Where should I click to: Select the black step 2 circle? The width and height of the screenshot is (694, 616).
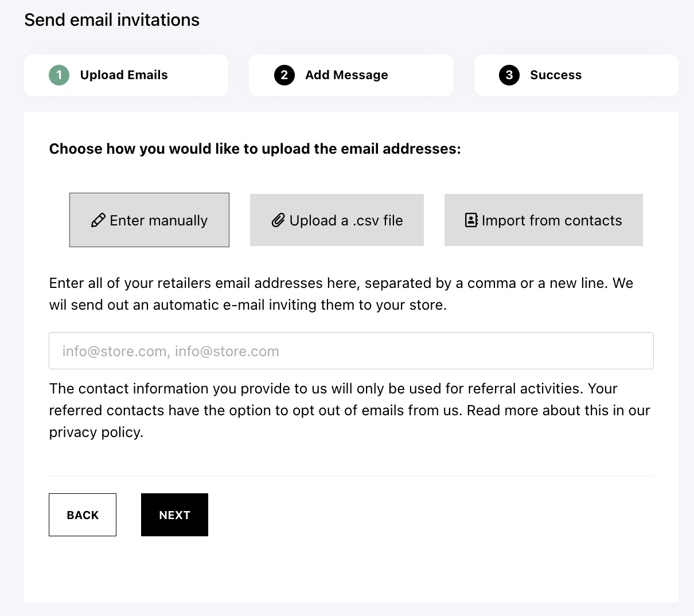tap(284, 75)
